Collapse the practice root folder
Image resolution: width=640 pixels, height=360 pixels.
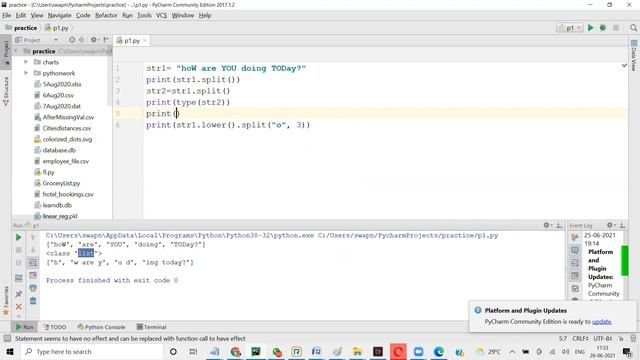[16, 51]
